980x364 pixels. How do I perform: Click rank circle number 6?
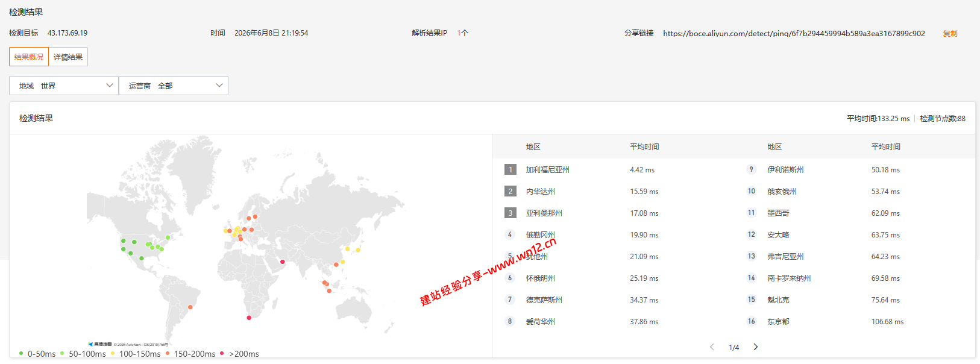[x=510, y=278]
